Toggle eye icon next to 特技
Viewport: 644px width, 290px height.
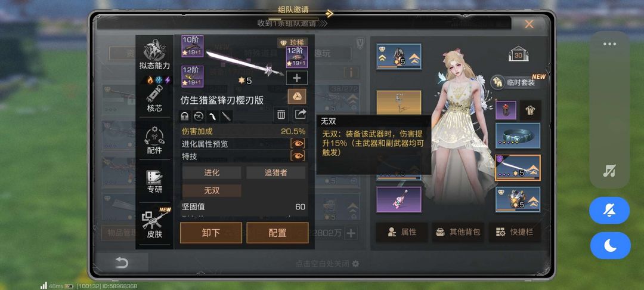(298, 156)
